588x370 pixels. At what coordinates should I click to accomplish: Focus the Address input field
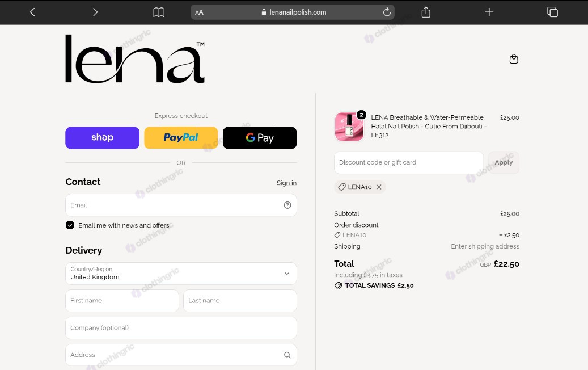tap(181, 355)
